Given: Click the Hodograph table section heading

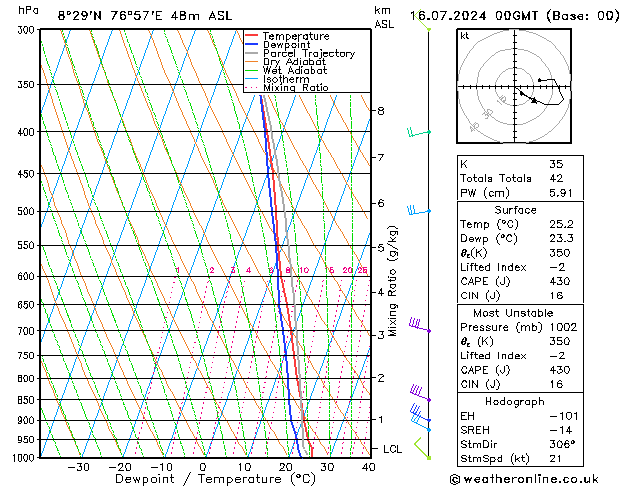Looking at the screenshot, I should [515, 401].
